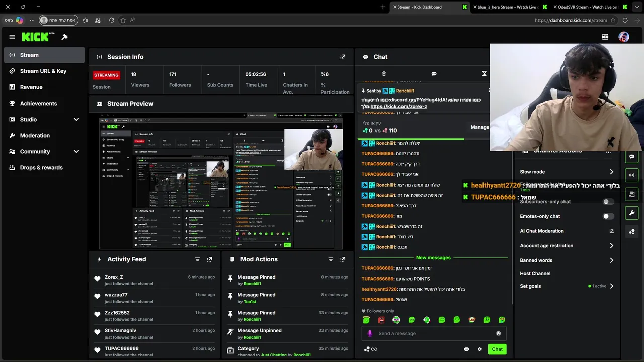The height and width of the screenshot is (362, 644).
Task: Insert the red angry emote
Action: (381, 320)
